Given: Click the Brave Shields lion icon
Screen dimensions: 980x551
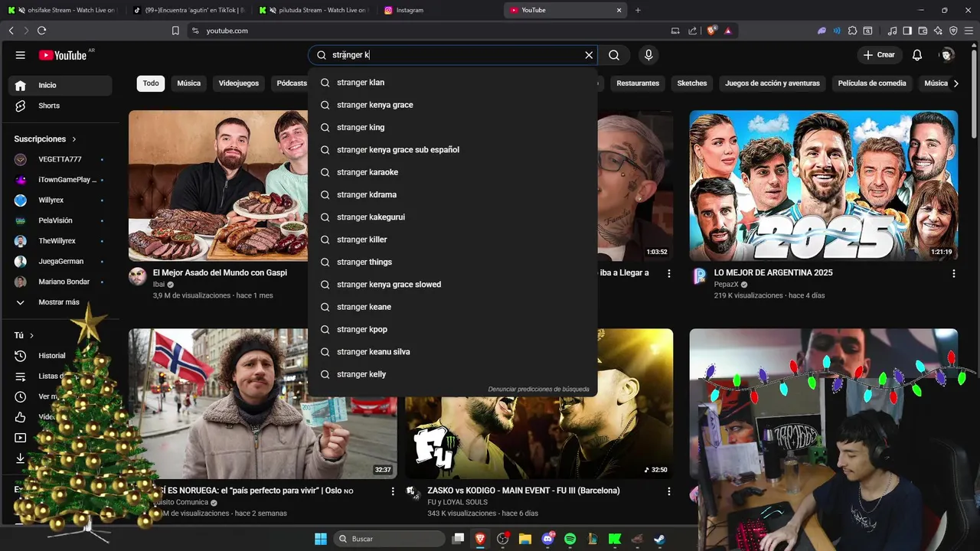Looking at the screenshot, I should pos(712,31).
